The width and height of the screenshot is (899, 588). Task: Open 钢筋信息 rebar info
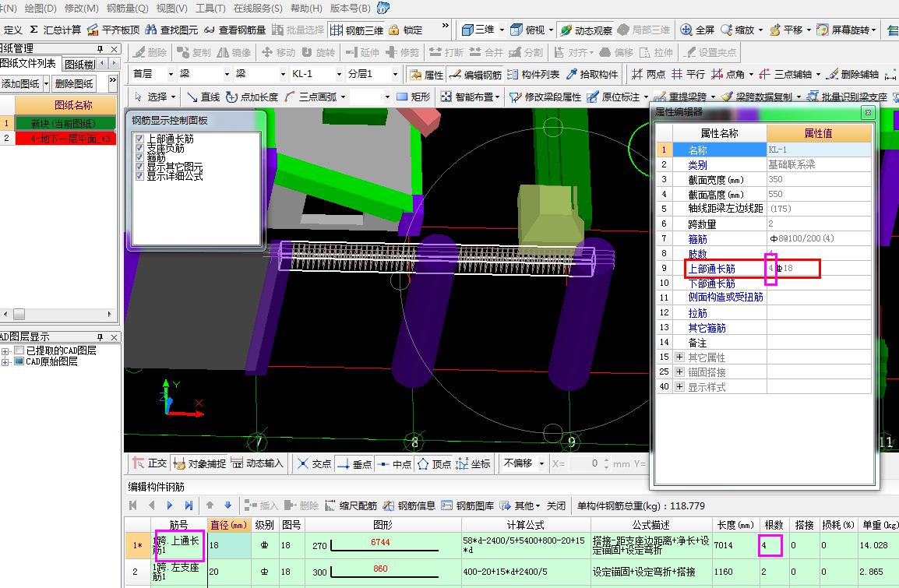pyautogui.click(x=409, y=505)
